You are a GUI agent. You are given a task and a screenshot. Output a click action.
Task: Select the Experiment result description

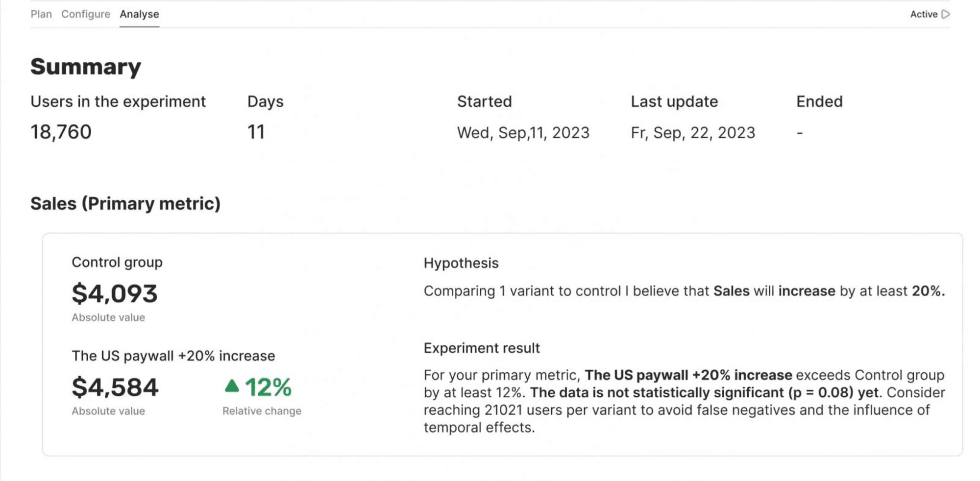[684, 401]
